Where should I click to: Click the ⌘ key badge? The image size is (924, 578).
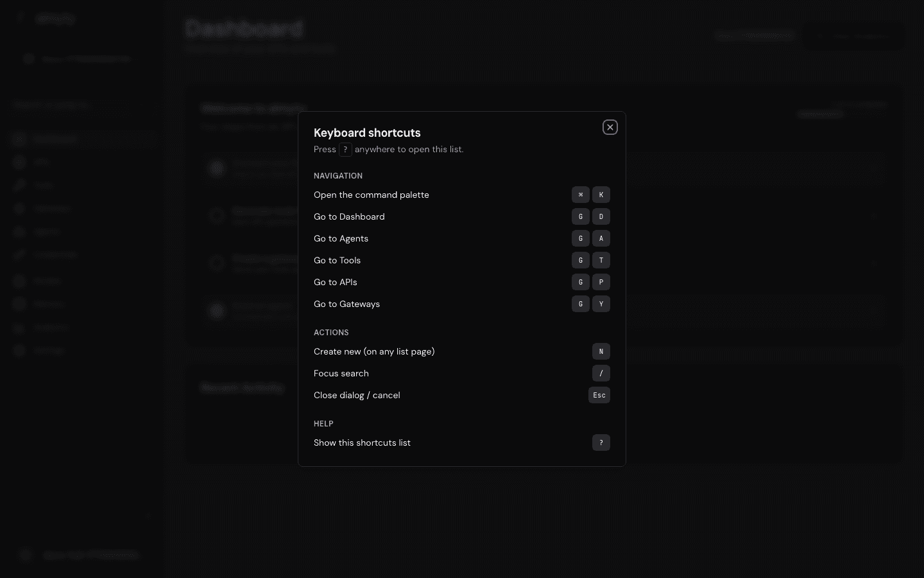(581, 195)
